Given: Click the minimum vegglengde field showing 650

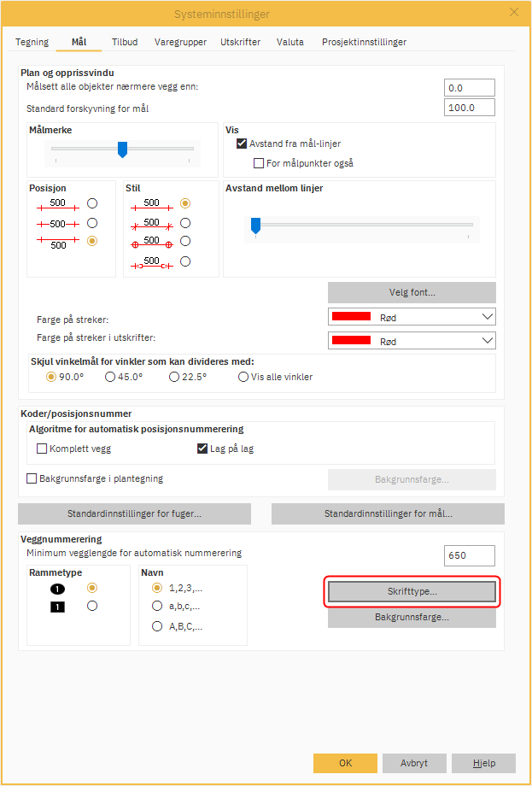Looking at the screenshot, I should click(470, 555).
